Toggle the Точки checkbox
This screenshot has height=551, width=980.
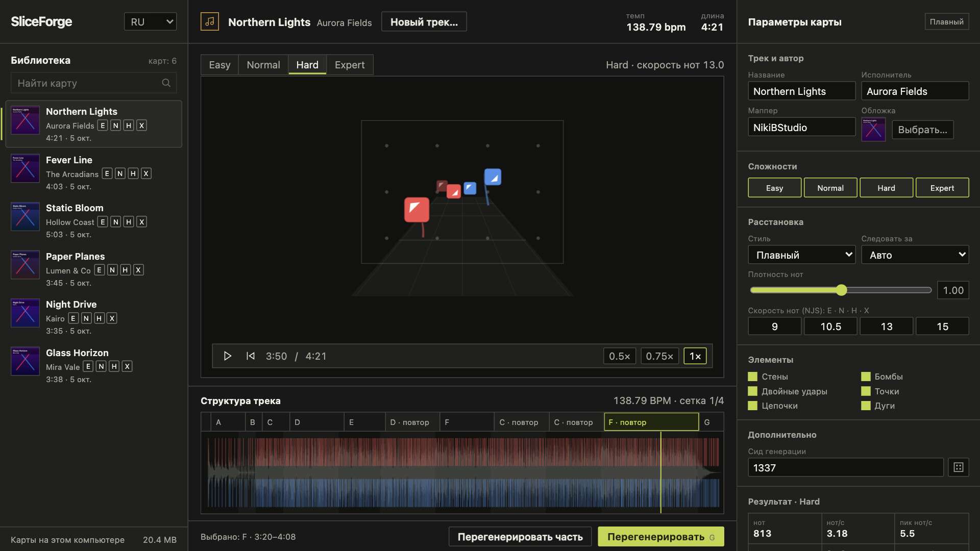tap(866, 391)
